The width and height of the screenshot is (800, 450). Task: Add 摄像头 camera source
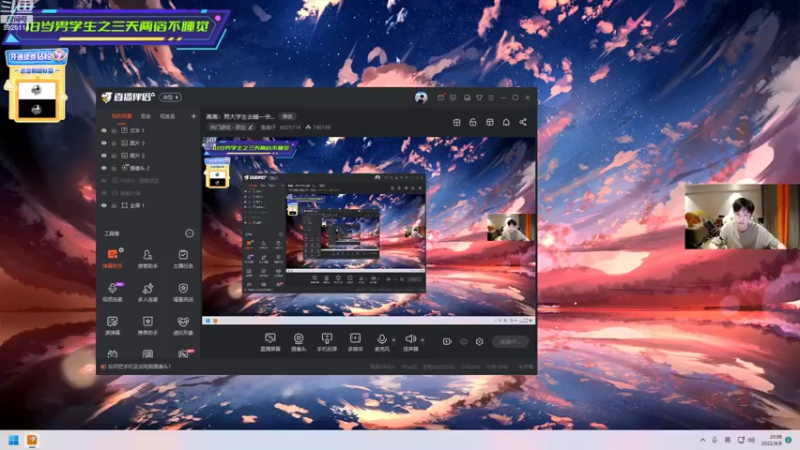click(298, 342)
